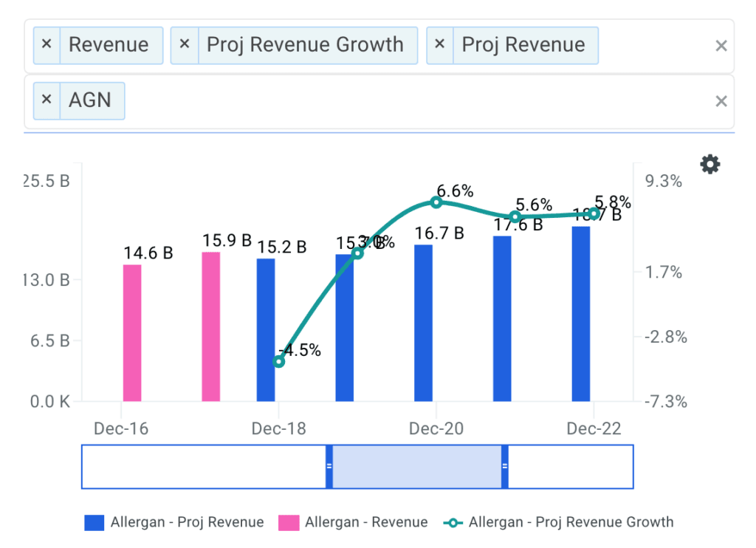This screenshot has width=756, height=548.
Task: Remove the AGN ticker tag
Action: 47,100
